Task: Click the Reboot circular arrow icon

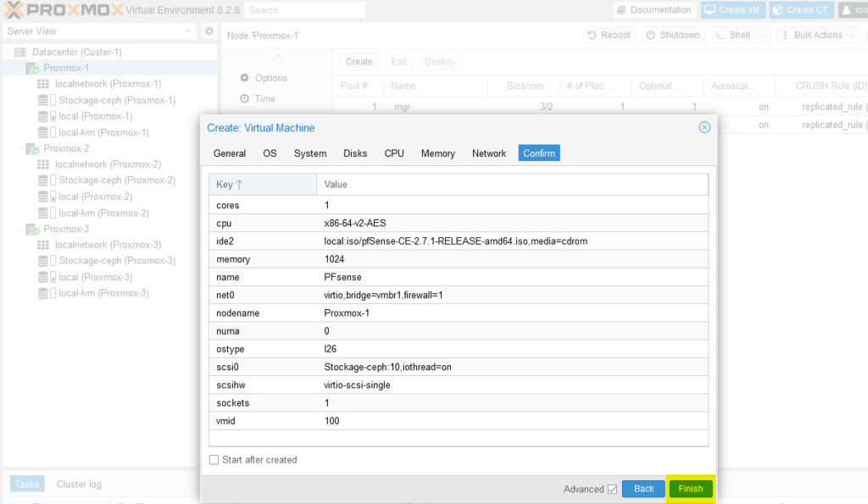Action: click(x=592, y=35)
